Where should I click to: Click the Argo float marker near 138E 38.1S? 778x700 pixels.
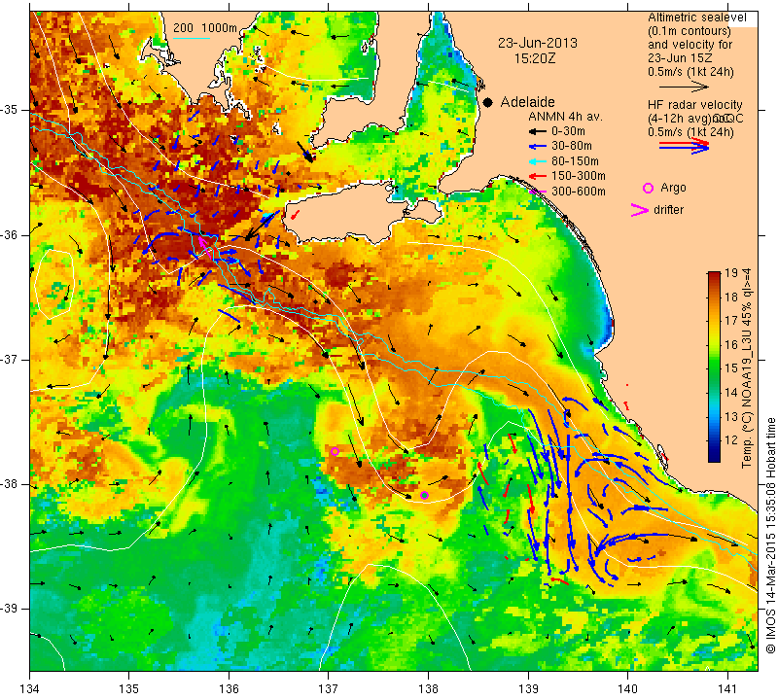coord(424,495)
